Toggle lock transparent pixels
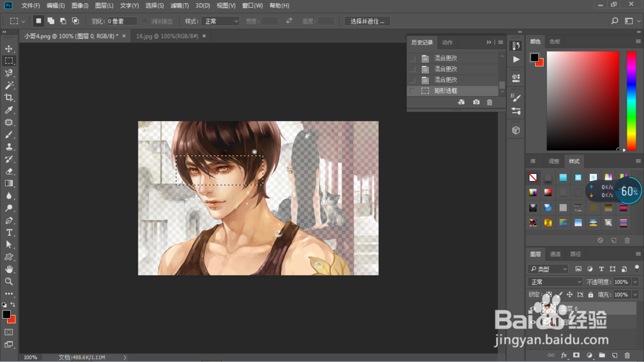Screen dimensions: 644x362 549,294
